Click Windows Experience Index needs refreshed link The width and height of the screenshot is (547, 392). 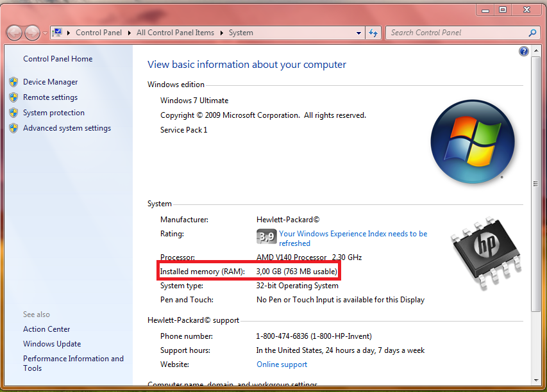(353, 238)
